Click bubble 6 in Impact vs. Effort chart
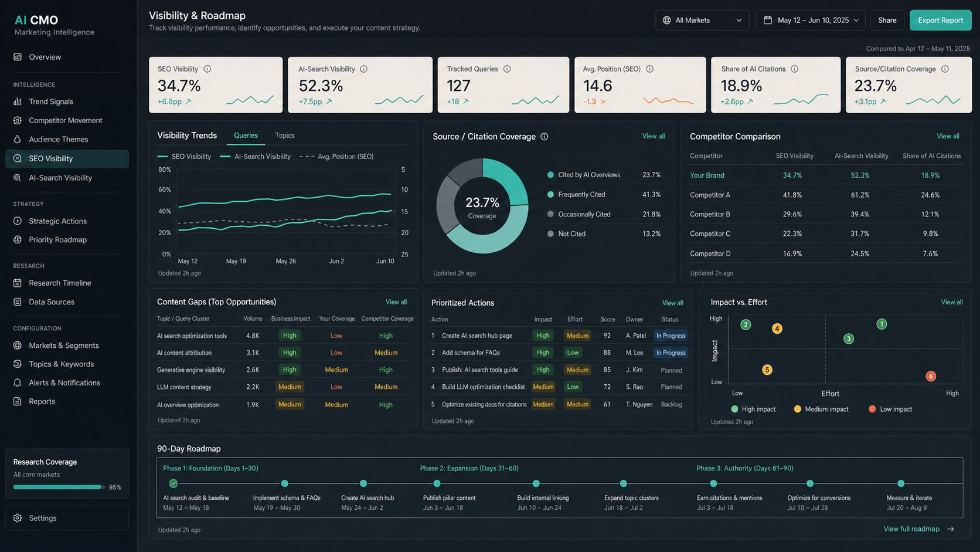 (x=931, y=376)
